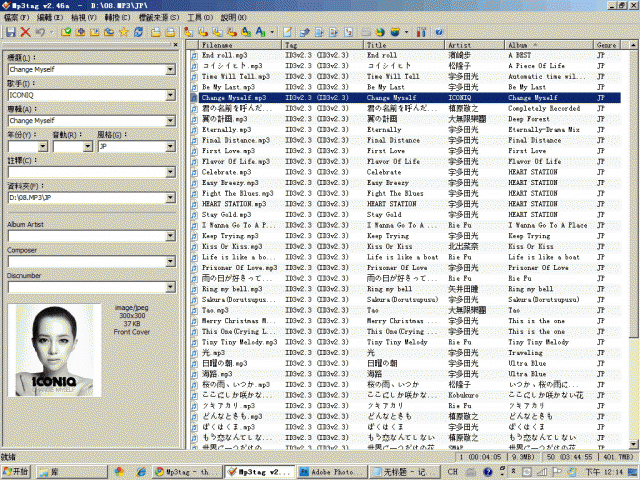Close the tag panel with its small x

(x=176, y=44)
